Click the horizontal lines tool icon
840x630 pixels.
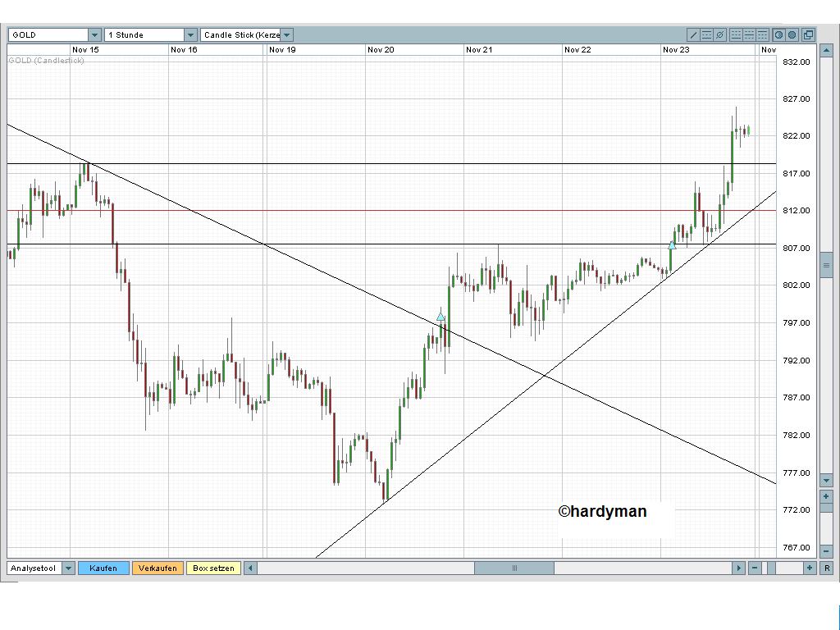706,35
